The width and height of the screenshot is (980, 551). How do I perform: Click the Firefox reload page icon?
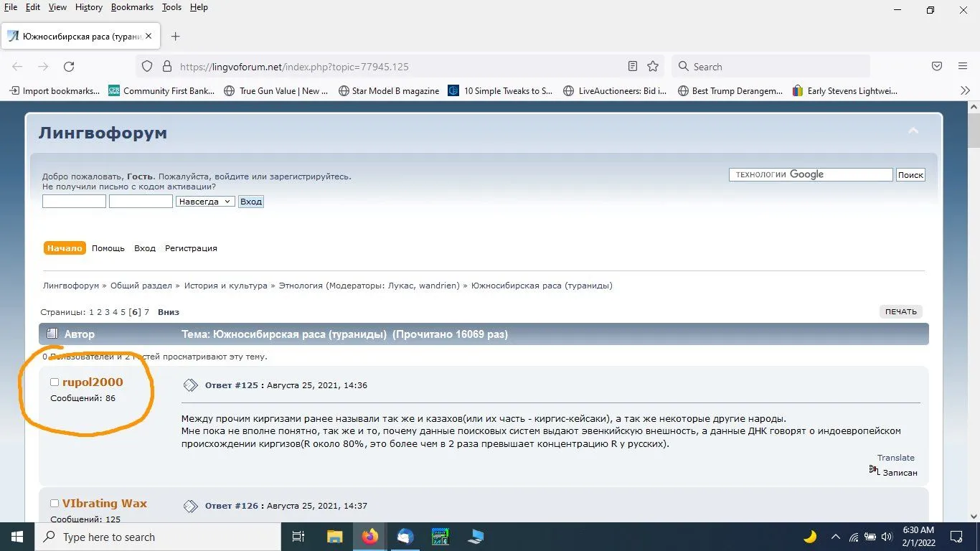tap(69, 67)
